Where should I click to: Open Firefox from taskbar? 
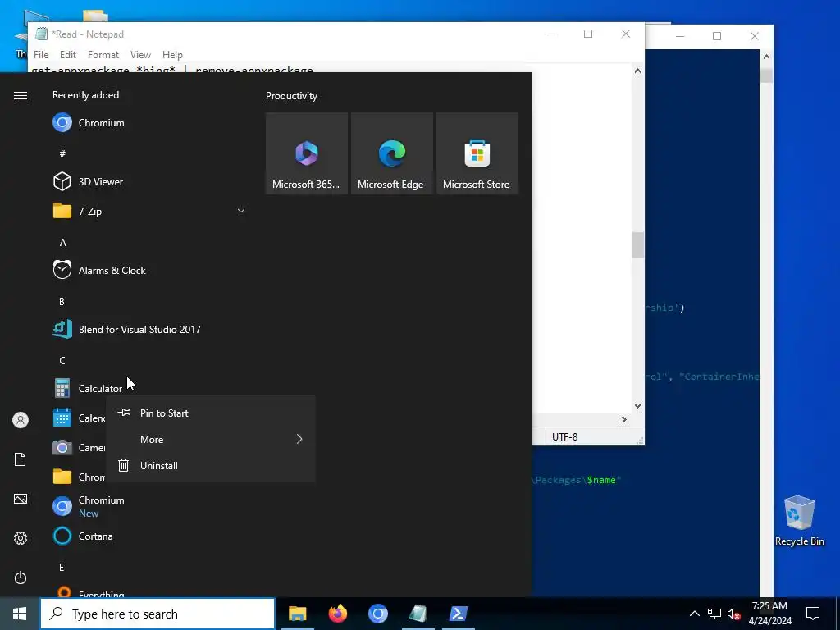coord(337,614)
